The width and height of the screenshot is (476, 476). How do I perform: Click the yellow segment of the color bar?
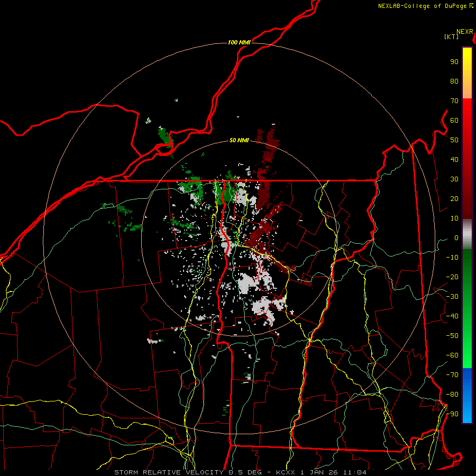(x=467, y=73)
